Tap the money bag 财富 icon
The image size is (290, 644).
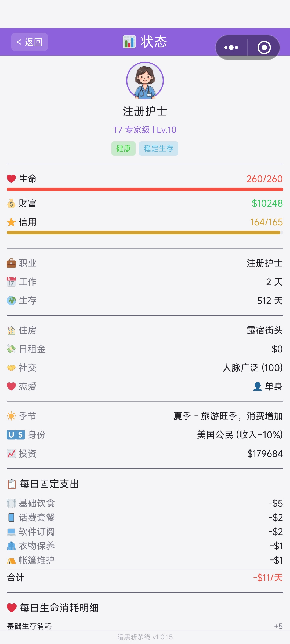pos(11,203)
